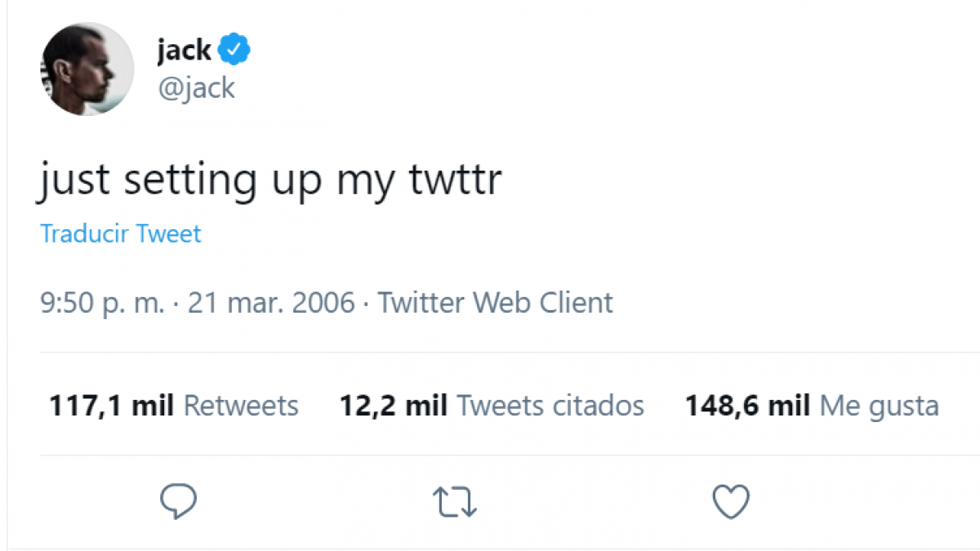
Task: Click the "Traducir Tweet" link
Action: [x=121, y=234]
